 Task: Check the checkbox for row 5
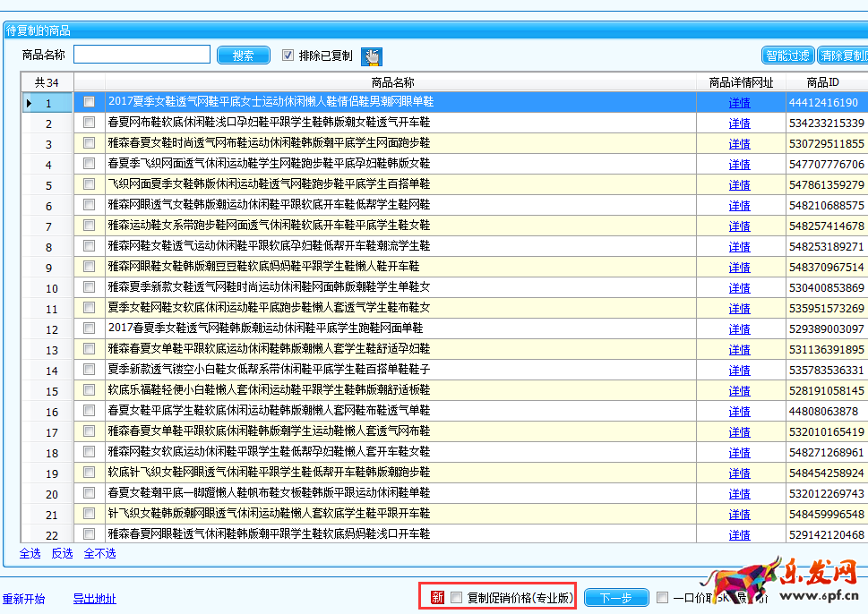pos(89,184)
